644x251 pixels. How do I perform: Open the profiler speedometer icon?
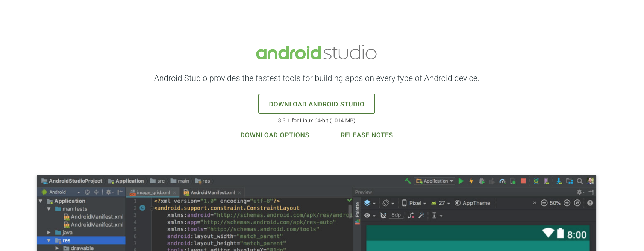click(x=502, y=181)
